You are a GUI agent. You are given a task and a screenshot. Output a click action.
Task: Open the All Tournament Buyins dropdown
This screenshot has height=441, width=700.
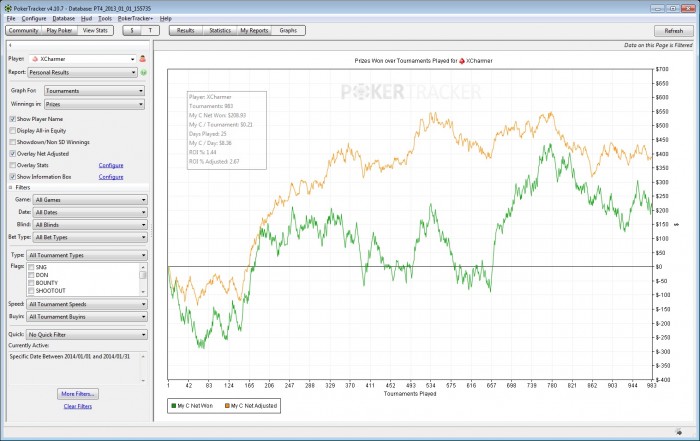point(87,316)
